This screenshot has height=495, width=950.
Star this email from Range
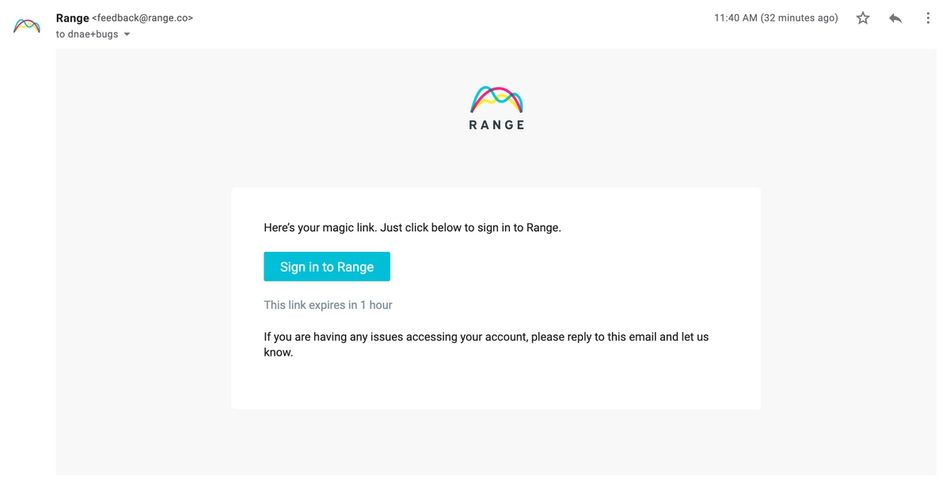(863, 18)
